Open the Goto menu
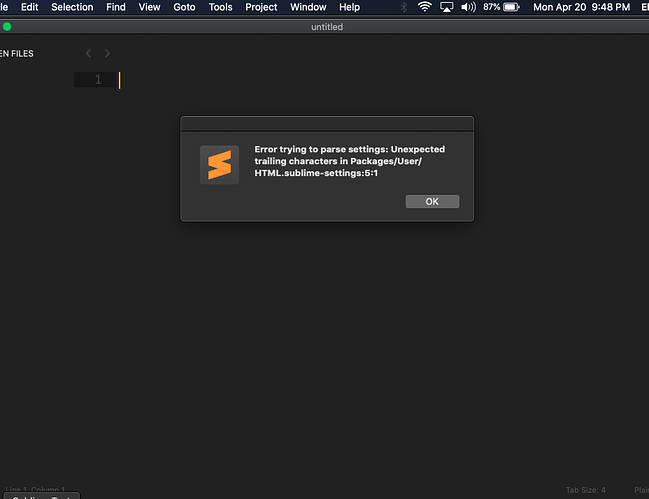The height and width of the screenshot is (499, 649). click(x=183, y=7)
